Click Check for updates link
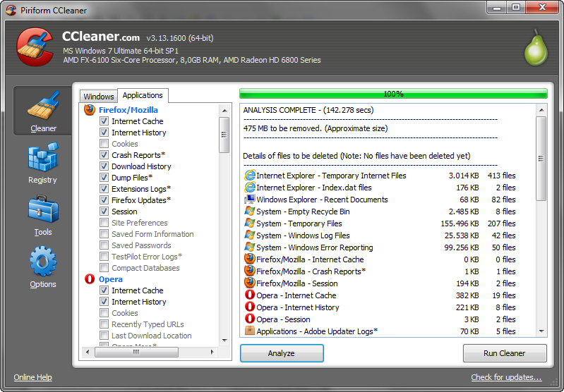The height and width of the screenshot is (392, 564). [506, 377]
